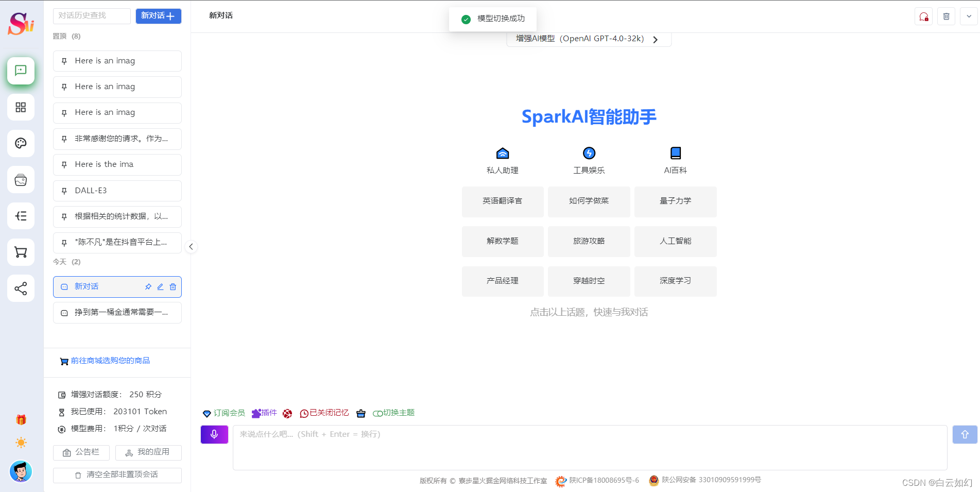Click 我已使用 203101 Token row
The image size is (980, 492).
pyautogui.click(x=112, y=412)
